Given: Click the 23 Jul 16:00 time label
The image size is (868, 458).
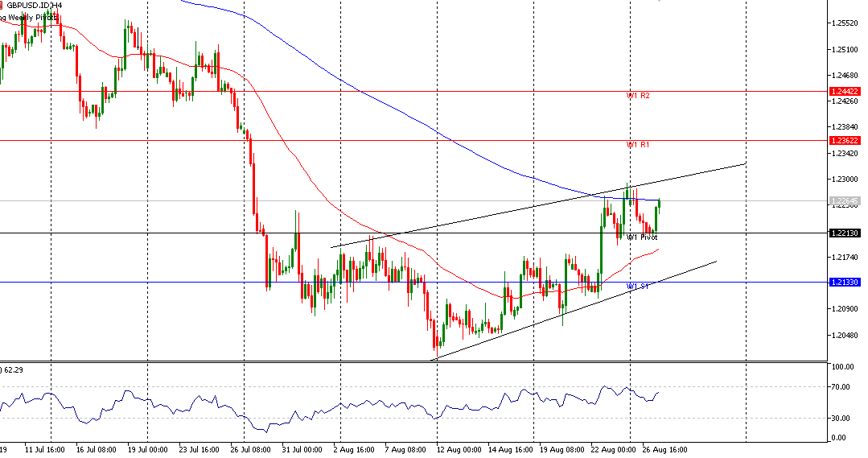Looking at the screenshot, I should tap(200, 450).
